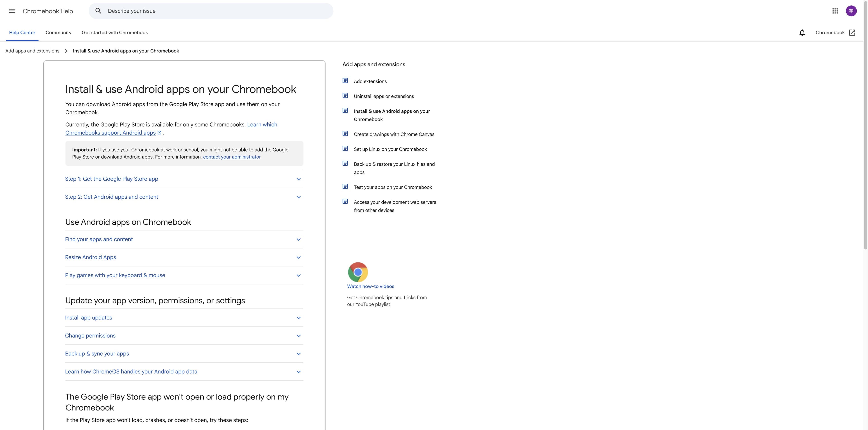Image resolution: width=868 pixels, height=430 pixels.
Task: Switch to the Help Center tab
Action: click(22, 32)
